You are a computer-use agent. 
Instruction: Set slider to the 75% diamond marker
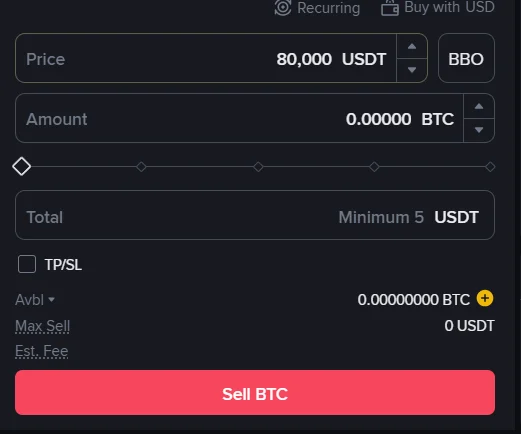point(374,167)
